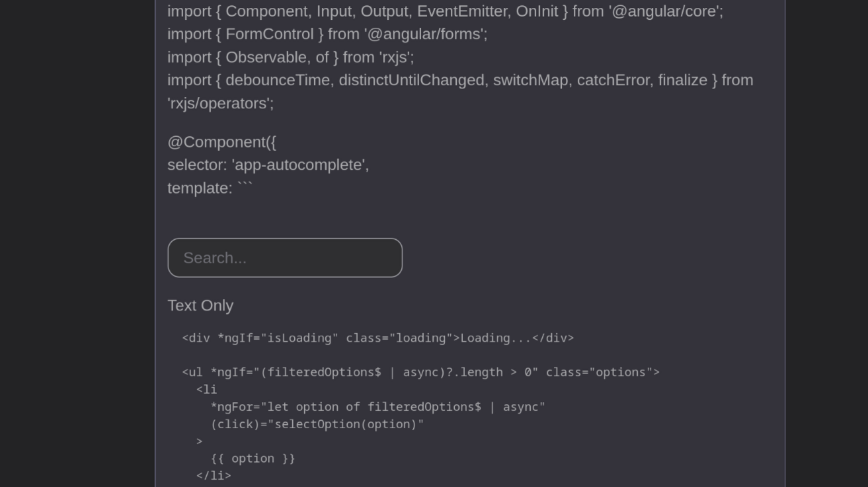
Task: Click the opening "<li" code line
Action: (206, 390)
